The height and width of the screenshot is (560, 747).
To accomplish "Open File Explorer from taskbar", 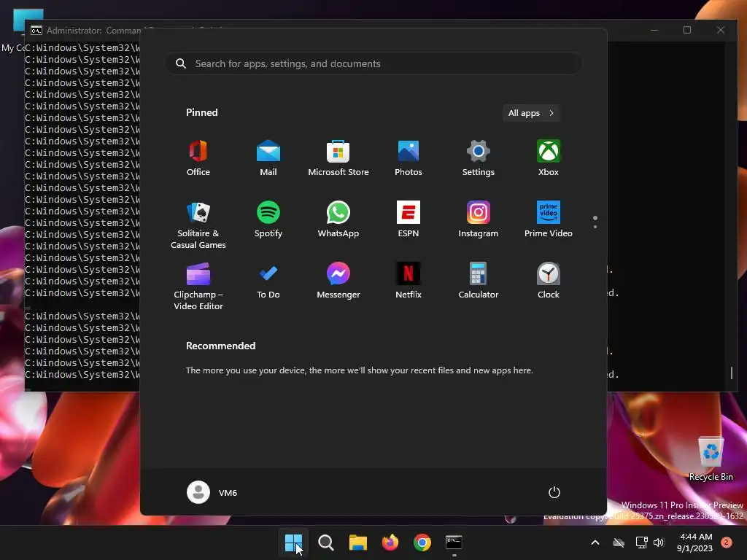I will pos(357,542).
